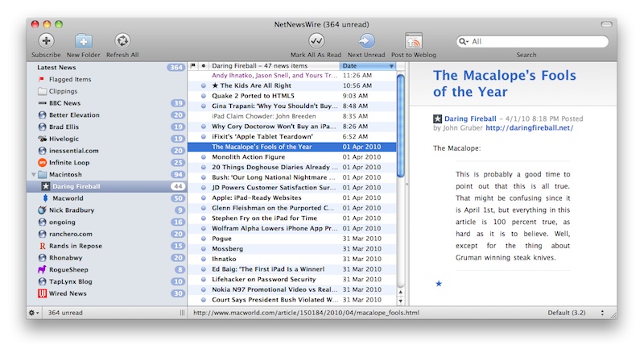Sort by the Date column header
This screenshot has width=644, height=345.
pyautogui.click(x=368, y=66)
